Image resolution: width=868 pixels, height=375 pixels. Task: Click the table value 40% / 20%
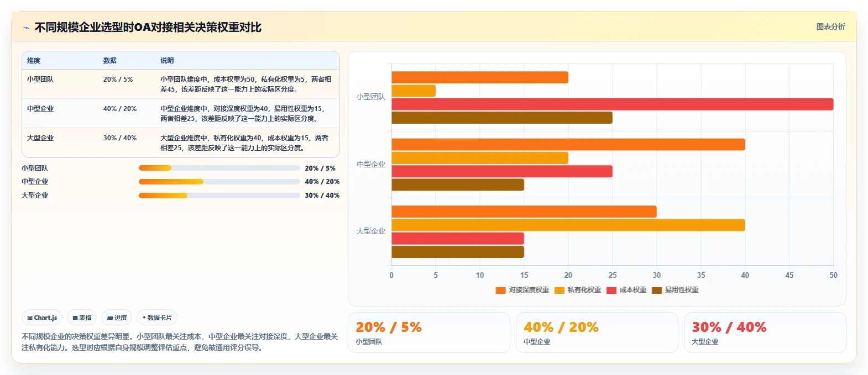pos(120,109)
